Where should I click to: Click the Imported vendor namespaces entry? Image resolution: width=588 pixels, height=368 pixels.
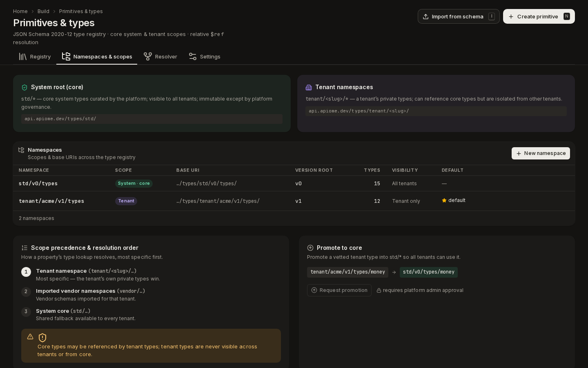tap(90, 295)
